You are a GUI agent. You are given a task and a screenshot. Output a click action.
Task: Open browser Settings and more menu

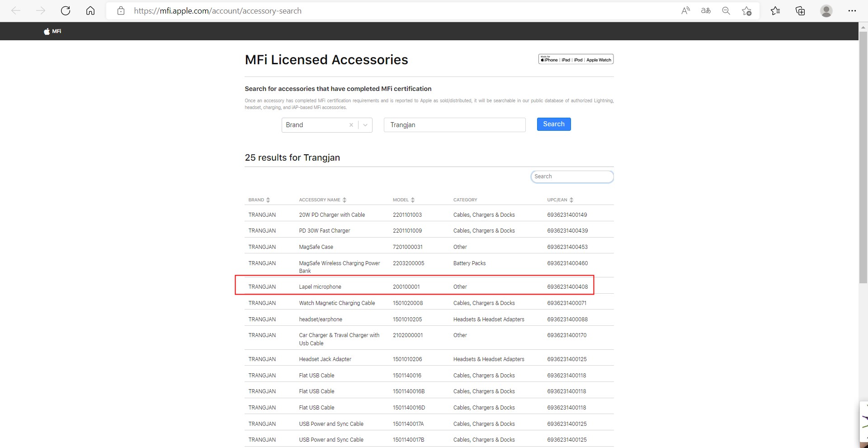(852, 11)
